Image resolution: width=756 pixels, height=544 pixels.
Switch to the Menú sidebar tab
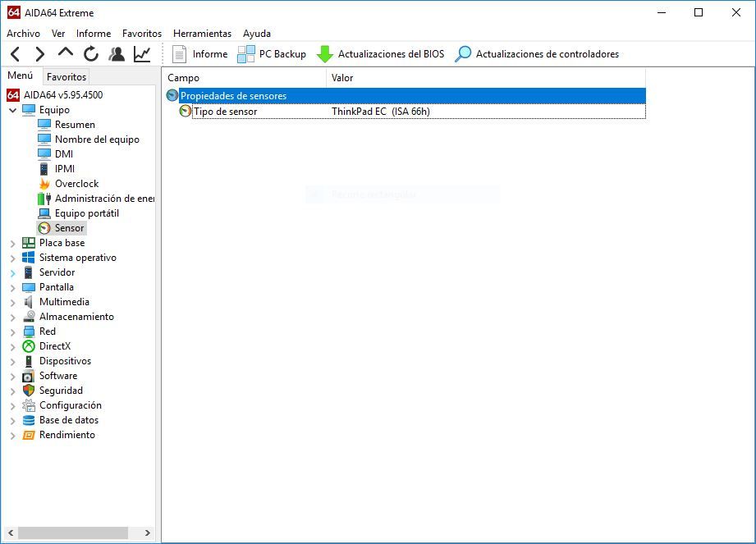pyautogui.click(x=21, y=75)
